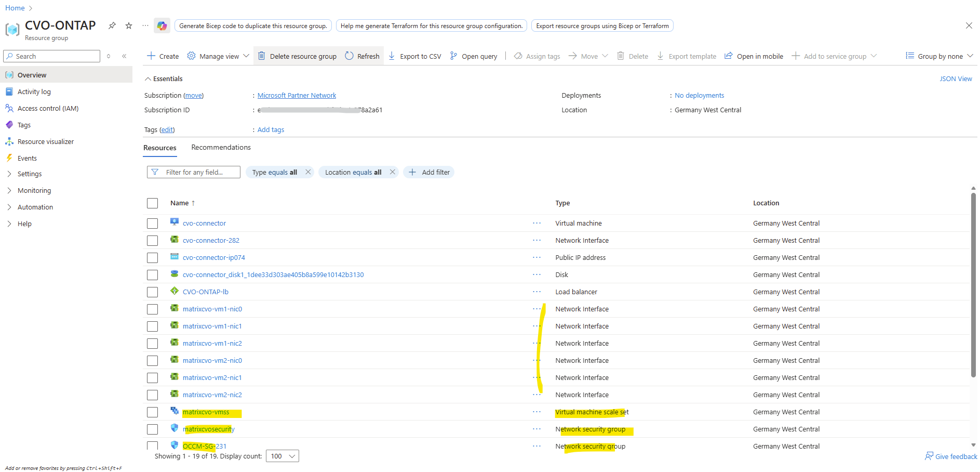Sort resources by Type column
This screenshot has width=980, height=472.
pos(562,203)
